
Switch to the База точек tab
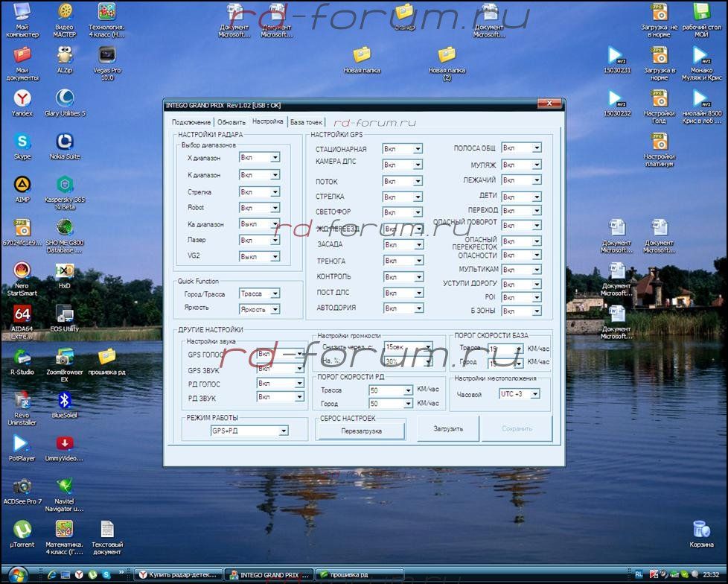(x=306, y=121)
